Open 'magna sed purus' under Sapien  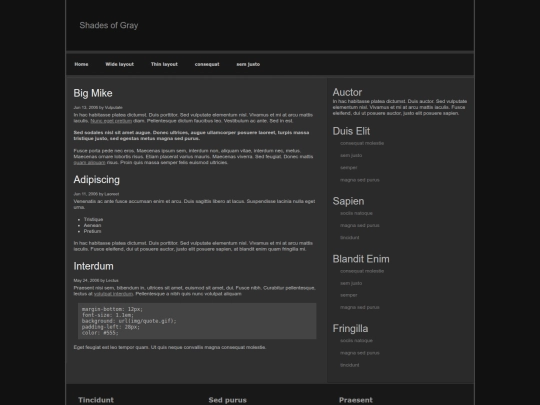360,225
